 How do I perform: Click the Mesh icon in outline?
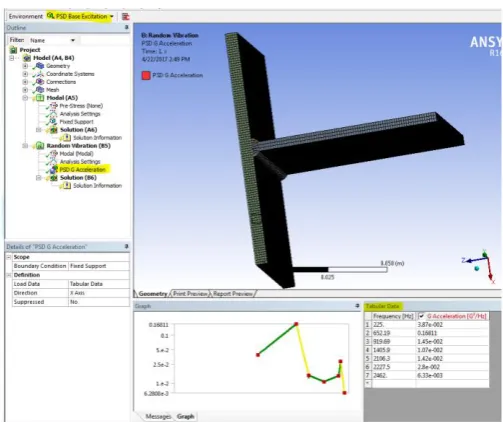coord(40,90)
